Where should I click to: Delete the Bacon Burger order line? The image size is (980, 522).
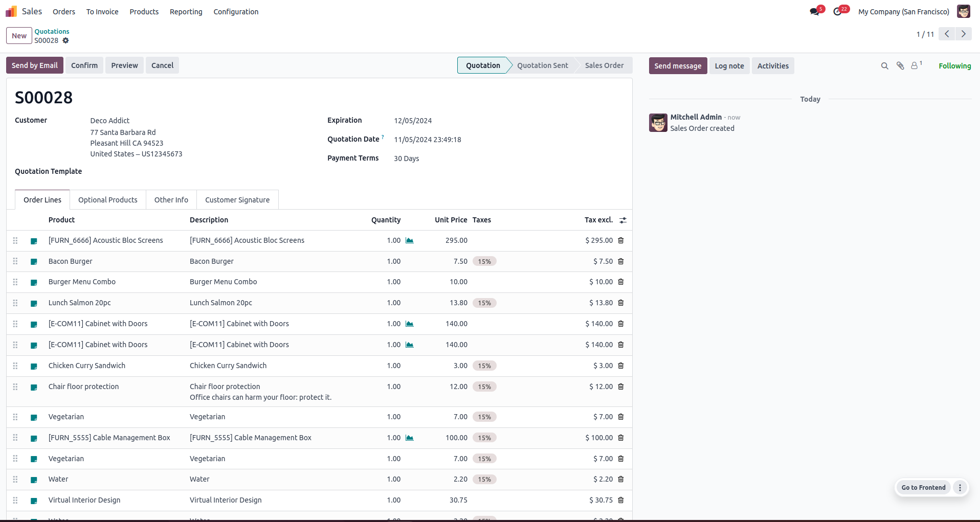(620, 261)
